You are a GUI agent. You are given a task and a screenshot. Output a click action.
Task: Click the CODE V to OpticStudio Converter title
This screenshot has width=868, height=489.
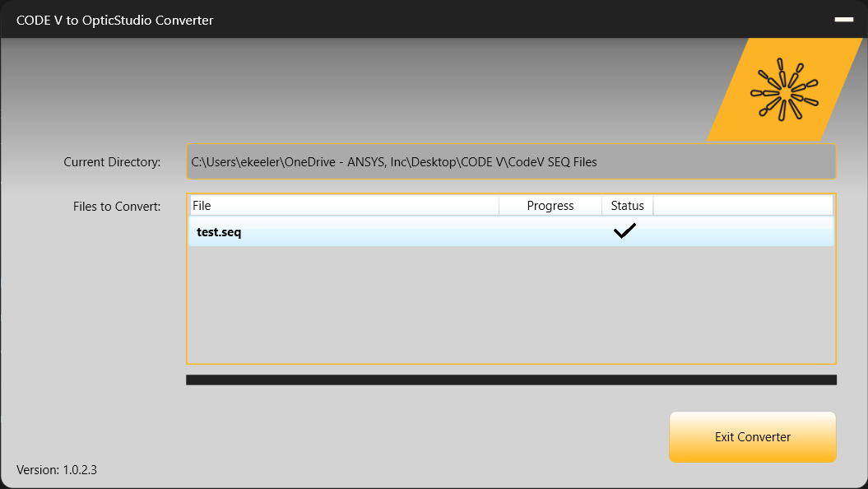pos(115,20)
